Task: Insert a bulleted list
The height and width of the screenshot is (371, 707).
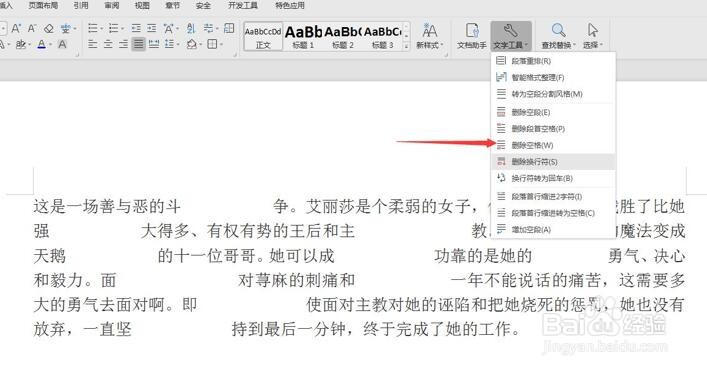Action: click(93, 29)
